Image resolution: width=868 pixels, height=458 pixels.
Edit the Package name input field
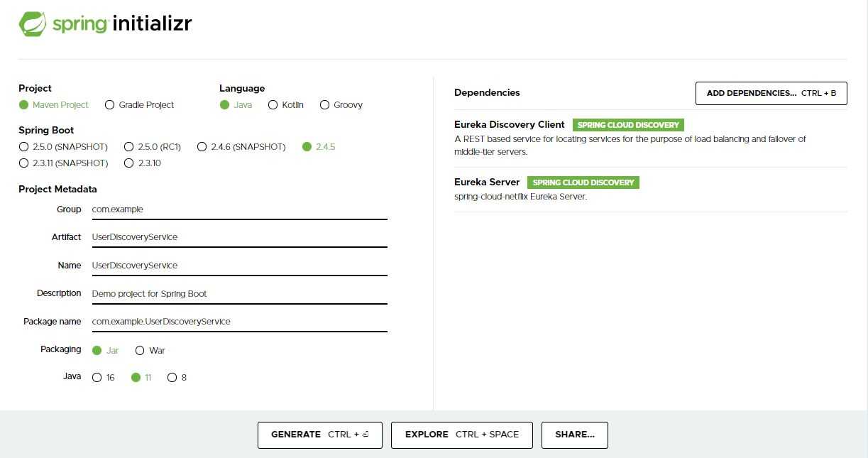(x=239, y=322)
